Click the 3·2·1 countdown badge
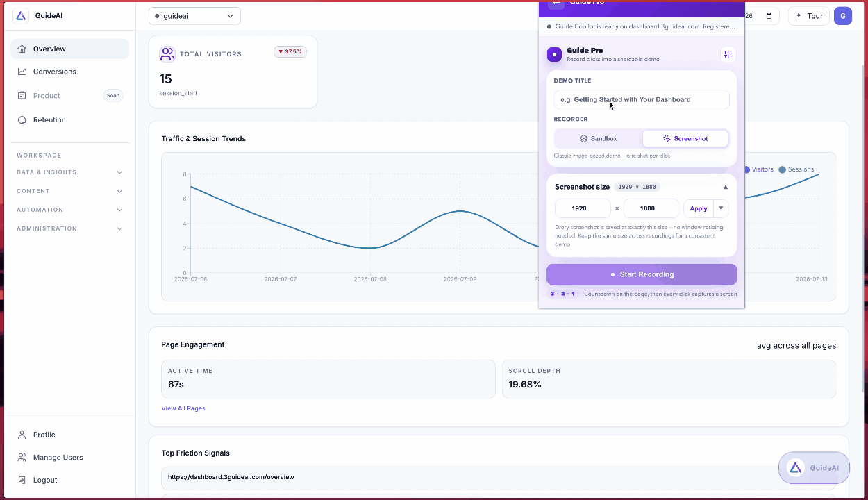868x500 pixels. 563,294
